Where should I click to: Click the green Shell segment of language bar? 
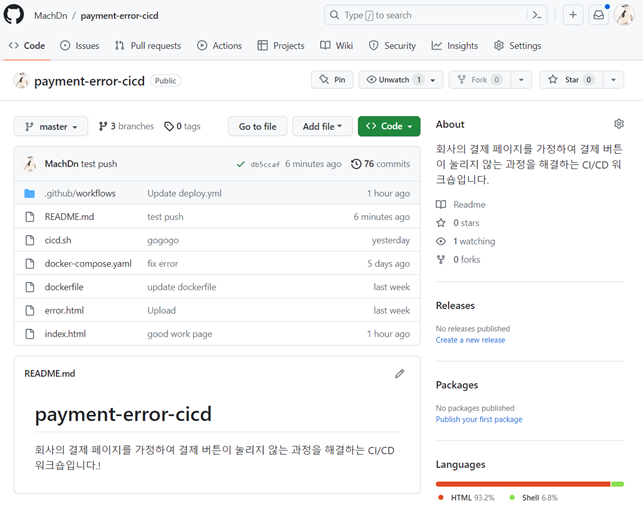coord(618,484)
